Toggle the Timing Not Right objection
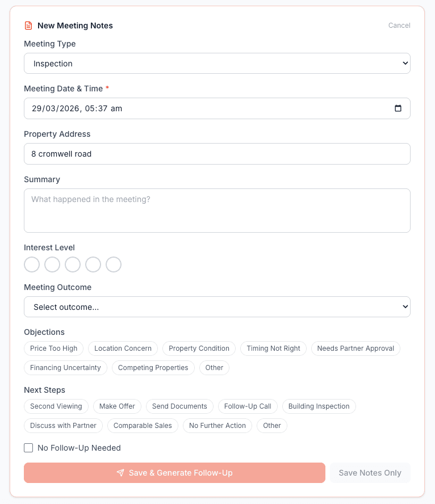 pos(273,348)
